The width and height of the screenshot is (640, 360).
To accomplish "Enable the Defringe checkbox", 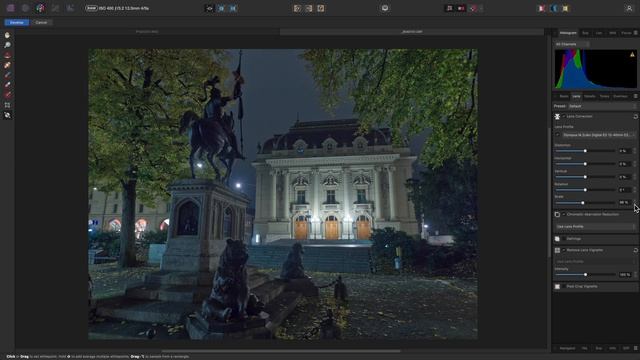I will [564, 239].
